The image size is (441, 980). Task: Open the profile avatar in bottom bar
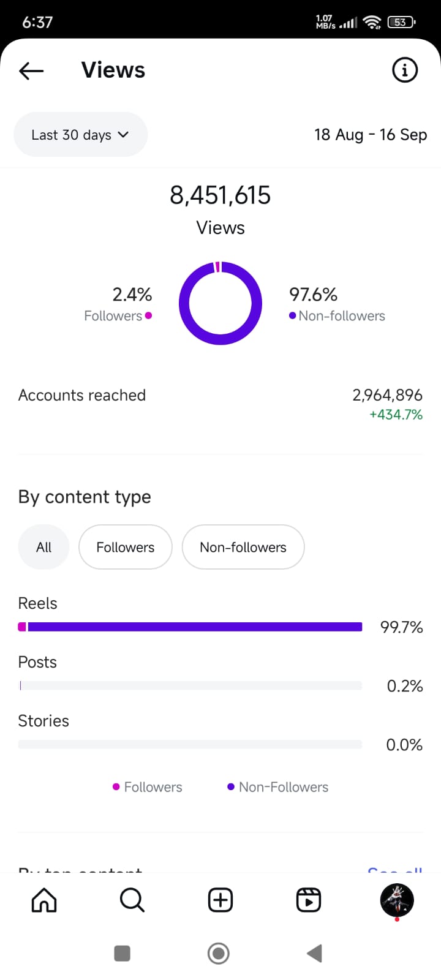[x=397, y=900]
